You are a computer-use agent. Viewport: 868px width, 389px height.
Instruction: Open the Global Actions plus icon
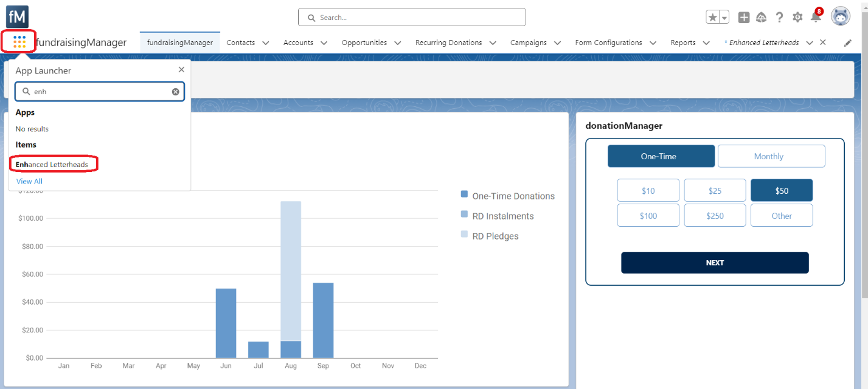pos(744,18)
